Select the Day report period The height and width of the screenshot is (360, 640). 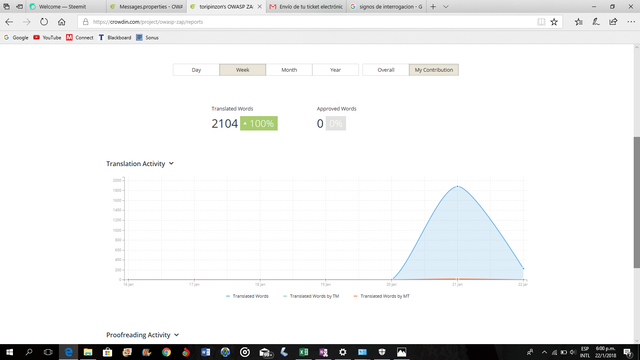click(196, 70)
